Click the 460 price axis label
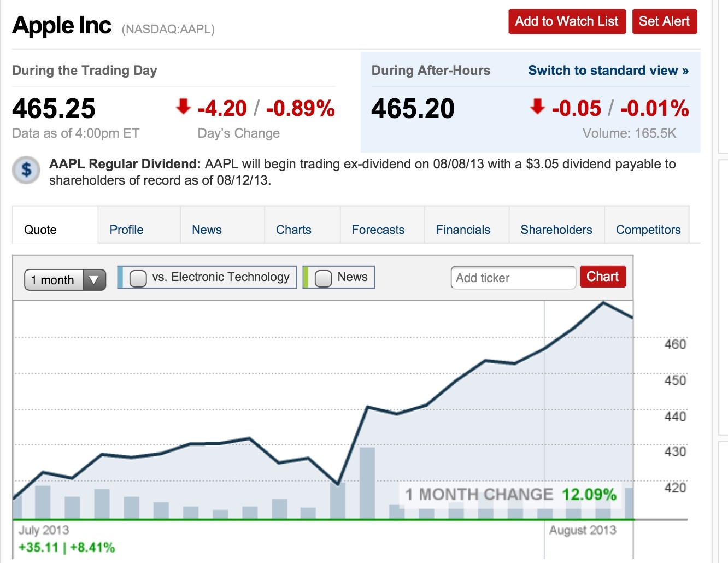Viewport: 728px width, 563px height. (675, 344)
